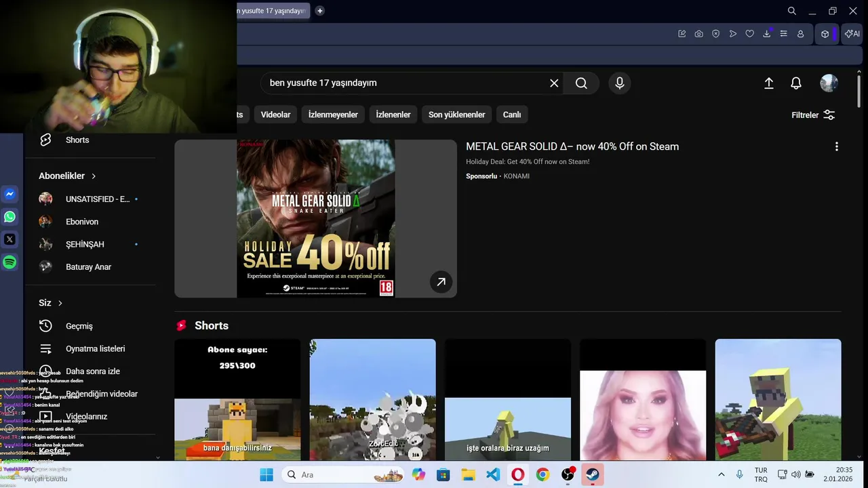Open a new browser tab with plus button
This screenshot has height=488, width=868.
319,11
